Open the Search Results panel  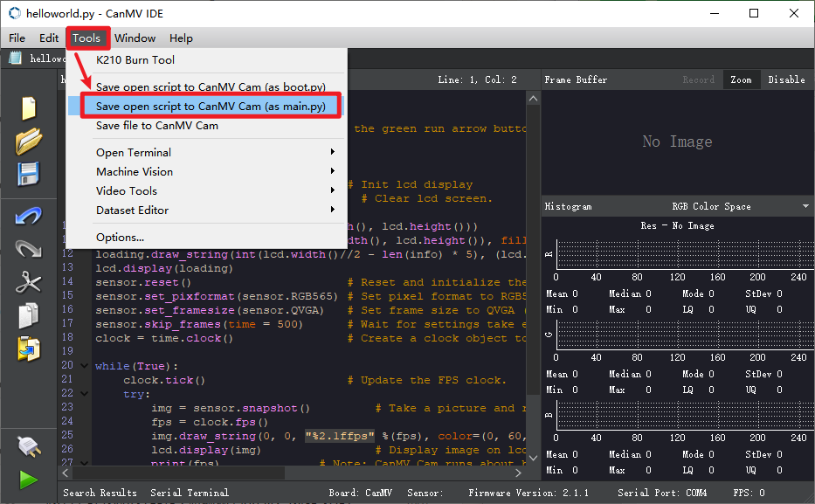click(x=100, y=493)
